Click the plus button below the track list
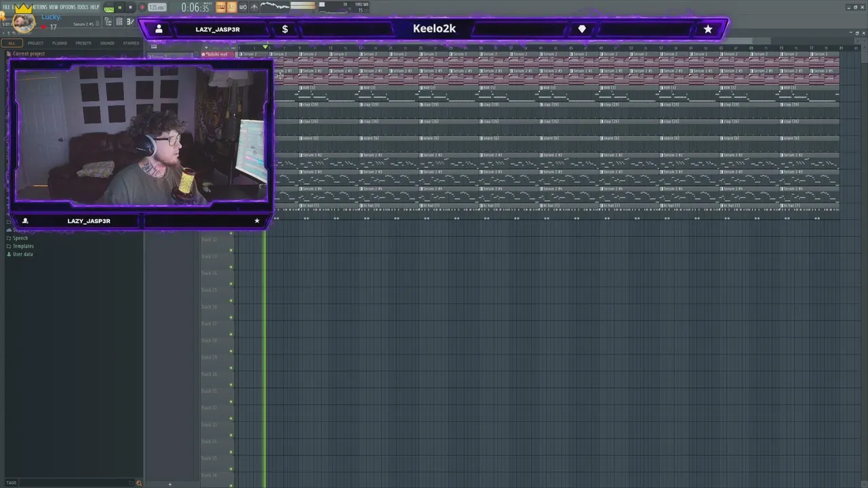Viewport: 868px width, 488px height. point(170,484)
